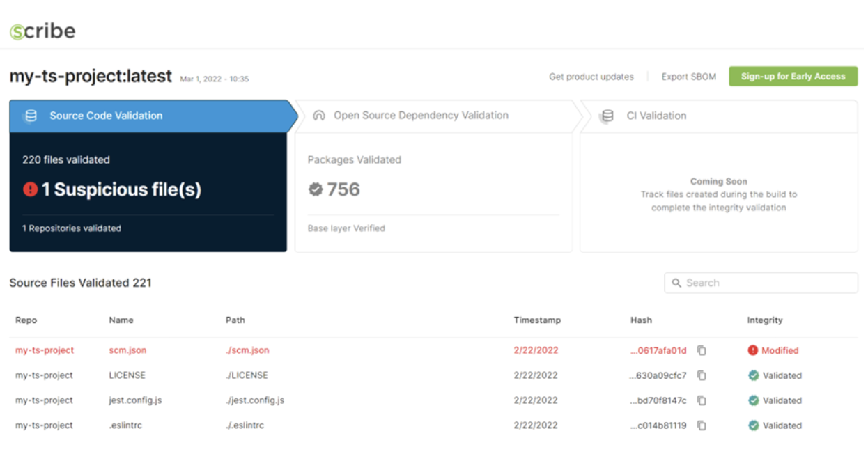Copy hash for jest.config.js row
Image resolution: width=868 pixels, height=454 pixels.
[702, 400]
